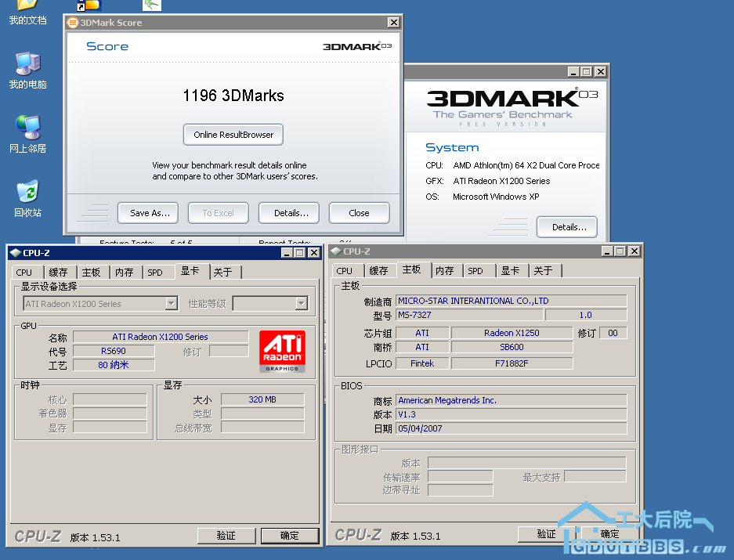Switch to CPU tab in left CPU-Z
734x560 pixels.
(26, 272)
